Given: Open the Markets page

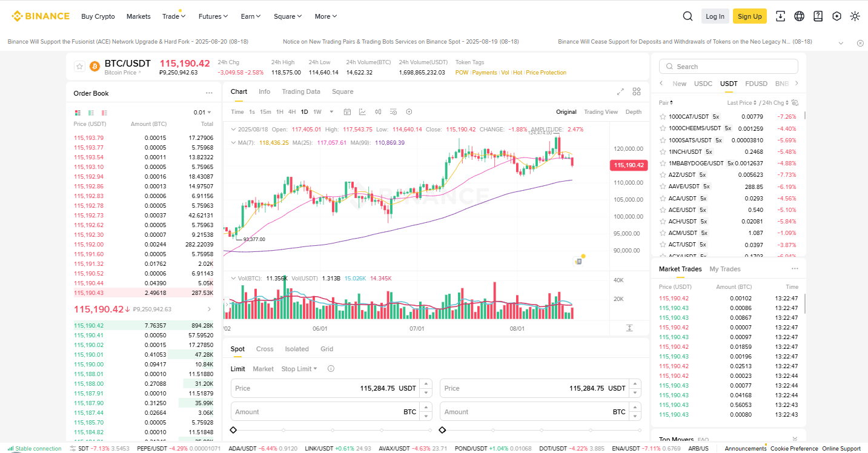Looking at the screenshot, I should [x=139, y=16].
